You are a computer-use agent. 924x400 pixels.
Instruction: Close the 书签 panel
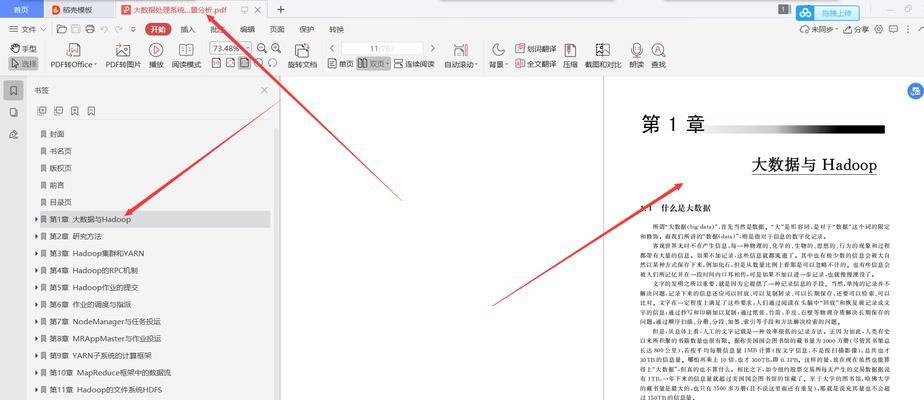tap(265, 90)
